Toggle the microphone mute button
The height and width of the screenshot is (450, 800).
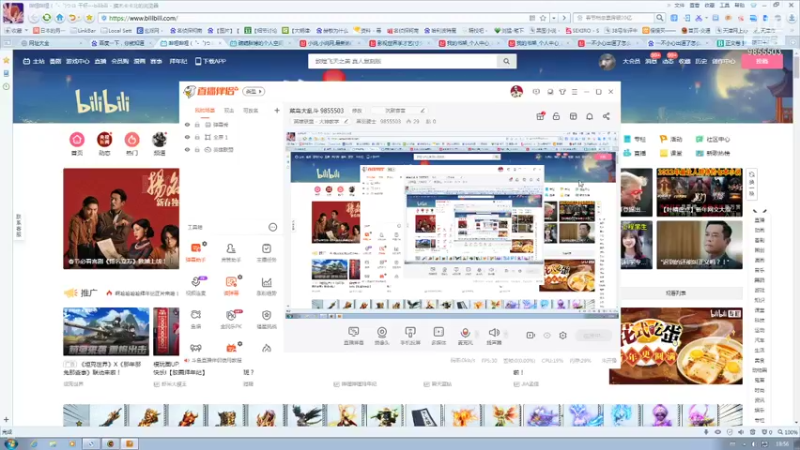pos(465,333)
